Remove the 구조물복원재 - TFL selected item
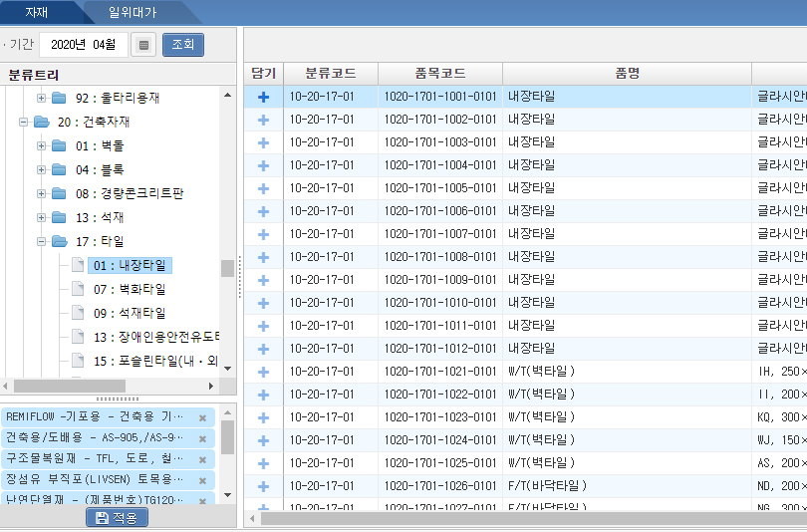 point(203,459)
